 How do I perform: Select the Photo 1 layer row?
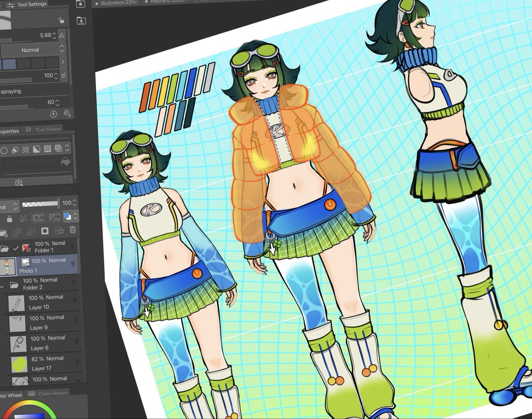39,265
